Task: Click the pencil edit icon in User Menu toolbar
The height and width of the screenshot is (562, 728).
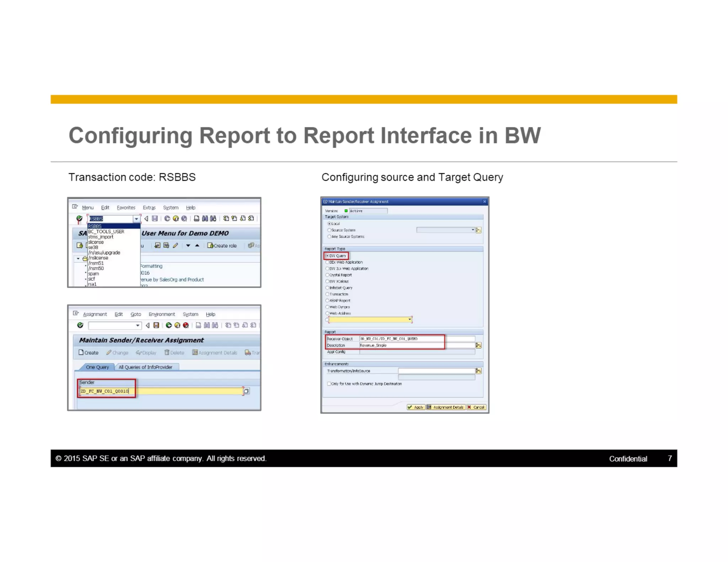Action: [x=175, y=245]
